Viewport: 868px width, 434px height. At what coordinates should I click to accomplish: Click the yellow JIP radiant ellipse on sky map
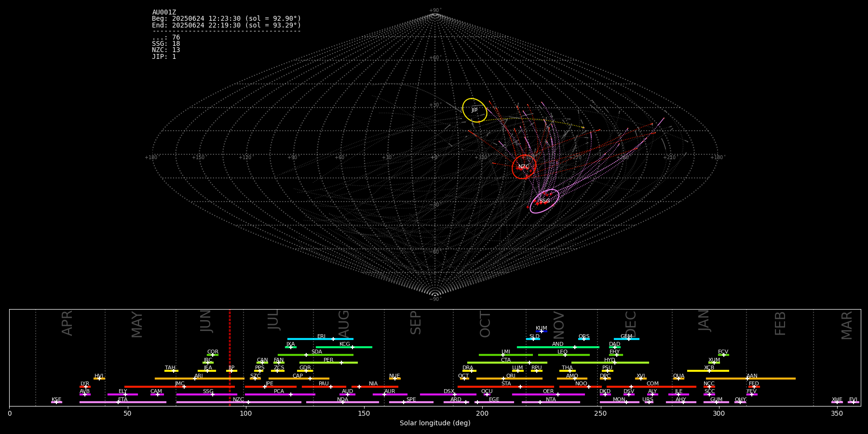pyautogui.click(x=475, y=110)
